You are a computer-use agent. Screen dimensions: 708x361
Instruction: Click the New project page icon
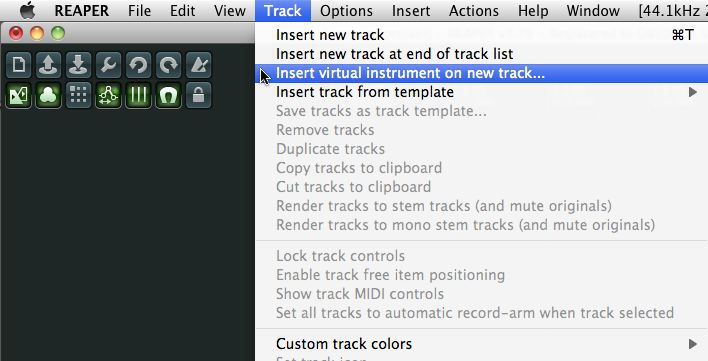(x=19, y=65)
